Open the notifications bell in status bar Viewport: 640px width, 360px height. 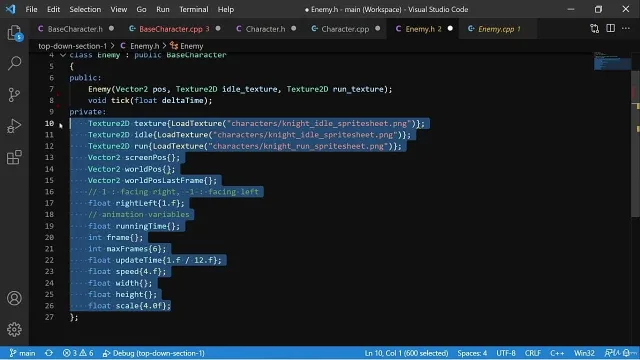627,353
